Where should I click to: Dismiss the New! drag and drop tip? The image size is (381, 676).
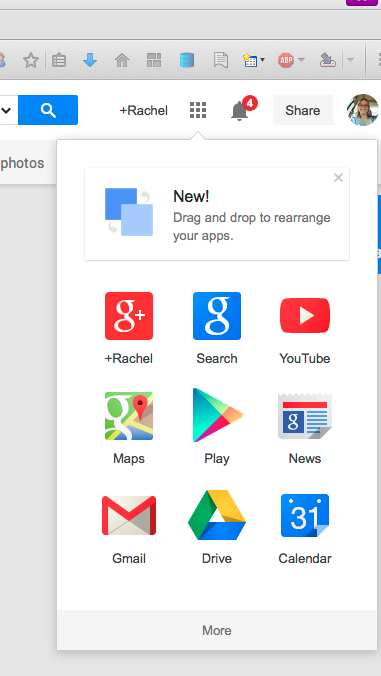[338, 178]
